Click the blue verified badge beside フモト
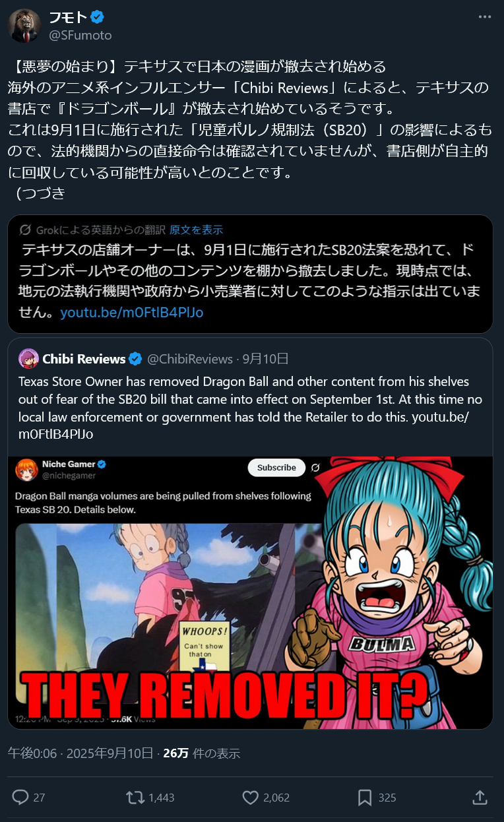This screenshot has width=504, height=822. coord(97,17)
